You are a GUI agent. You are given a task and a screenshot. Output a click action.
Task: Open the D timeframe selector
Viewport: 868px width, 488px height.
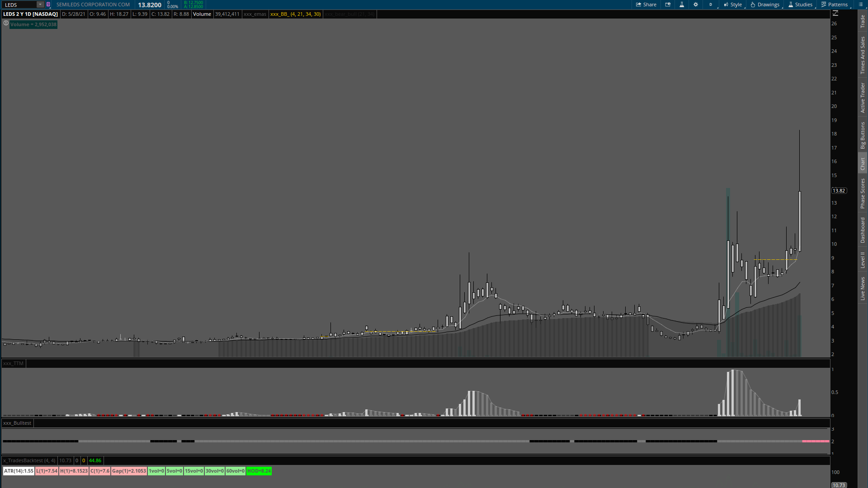pyautogui.click(x=711, y=5)
